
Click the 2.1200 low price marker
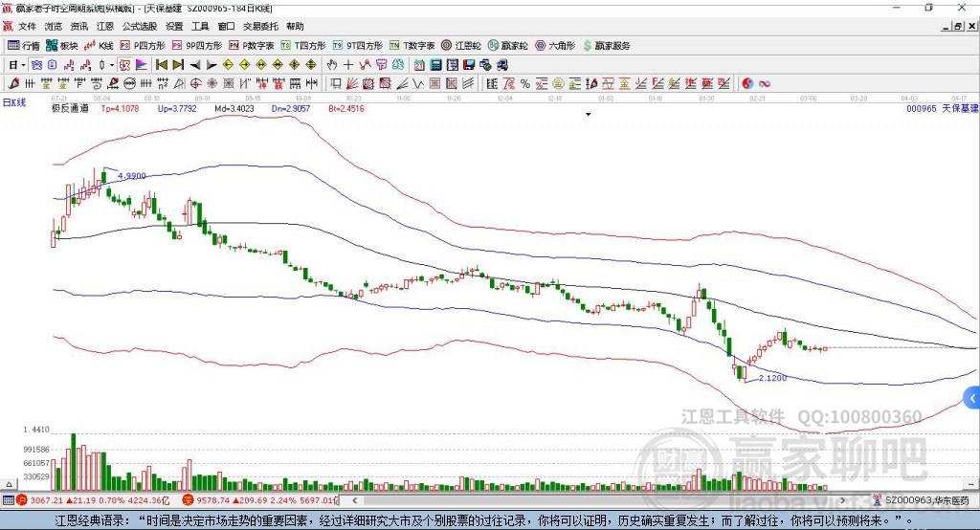772,378
